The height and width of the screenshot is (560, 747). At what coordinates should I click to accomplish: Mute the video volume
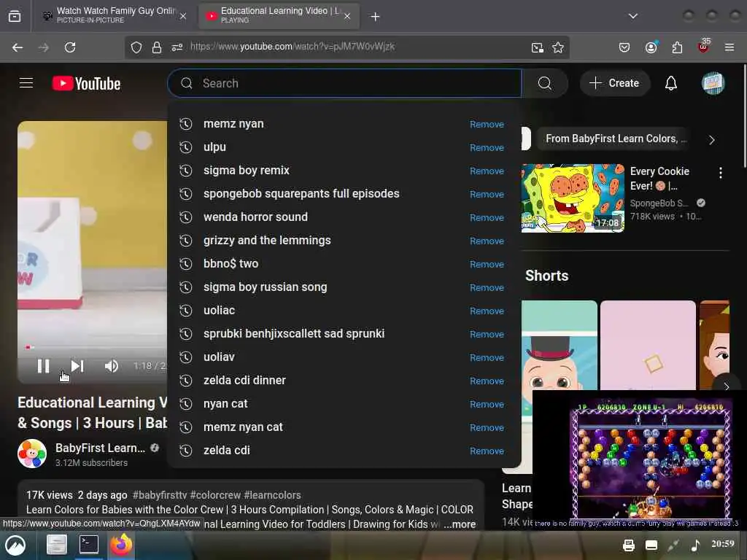[112, 366]
